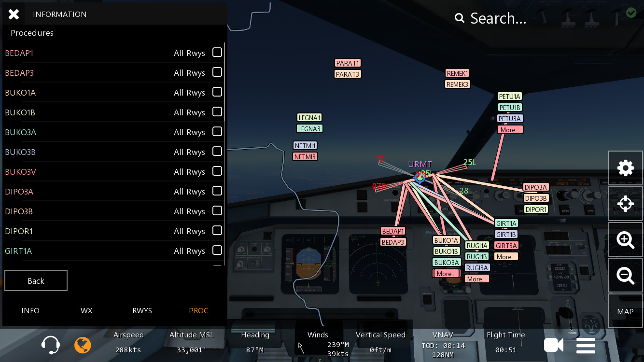Pick the NETMI3 map label
The width and height of the screenshot is (644, 362).
click(305, 157)
